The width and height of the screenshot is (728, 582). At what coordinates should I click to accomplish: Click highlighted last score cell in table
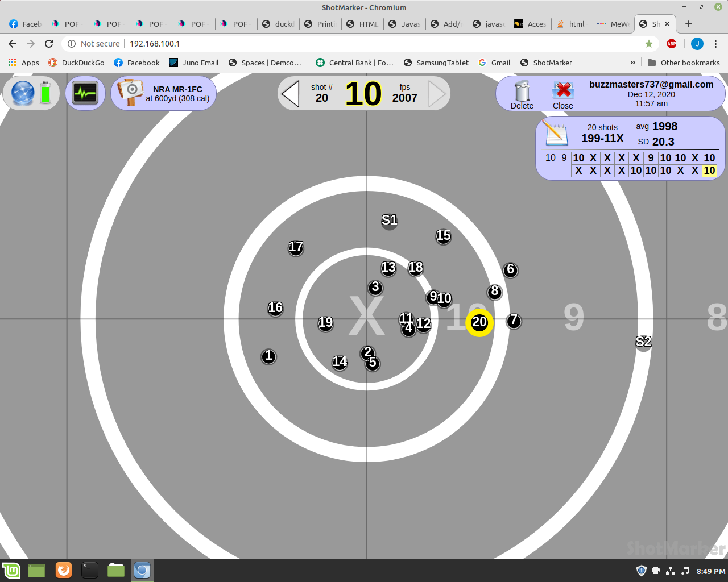[x=709, y=171]
